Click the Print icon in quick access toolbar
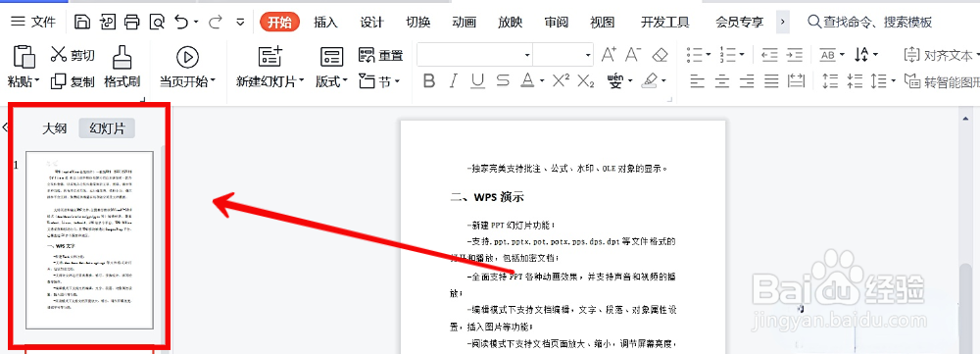Screen dimensions: 980x354 (132, 23)
